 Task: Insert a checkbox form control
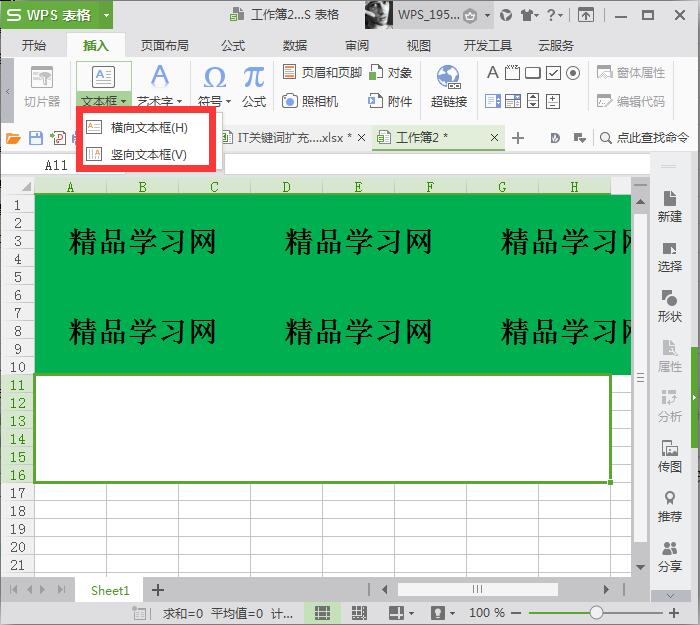coord(553,72)
